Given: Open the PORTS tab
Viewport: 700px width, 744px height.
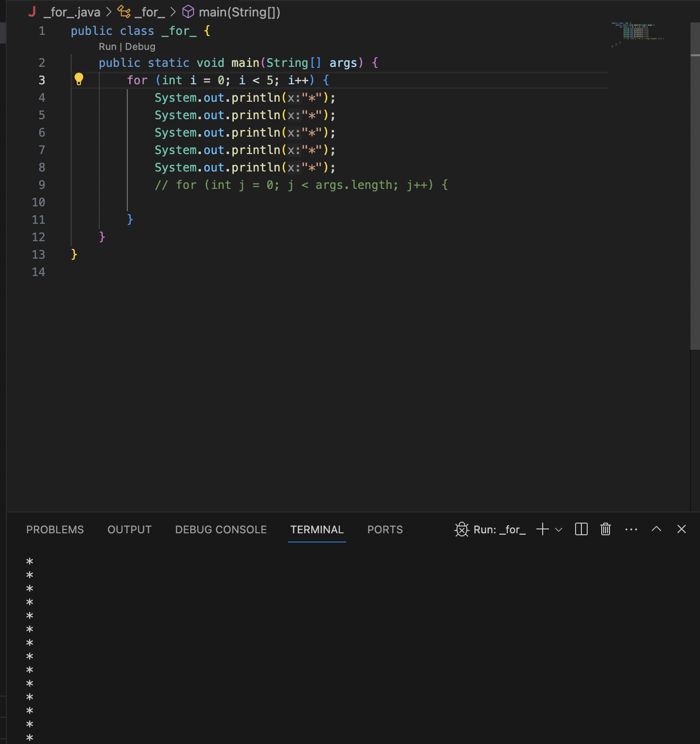Looking at the screenshot, I should [x=385, y=530].
